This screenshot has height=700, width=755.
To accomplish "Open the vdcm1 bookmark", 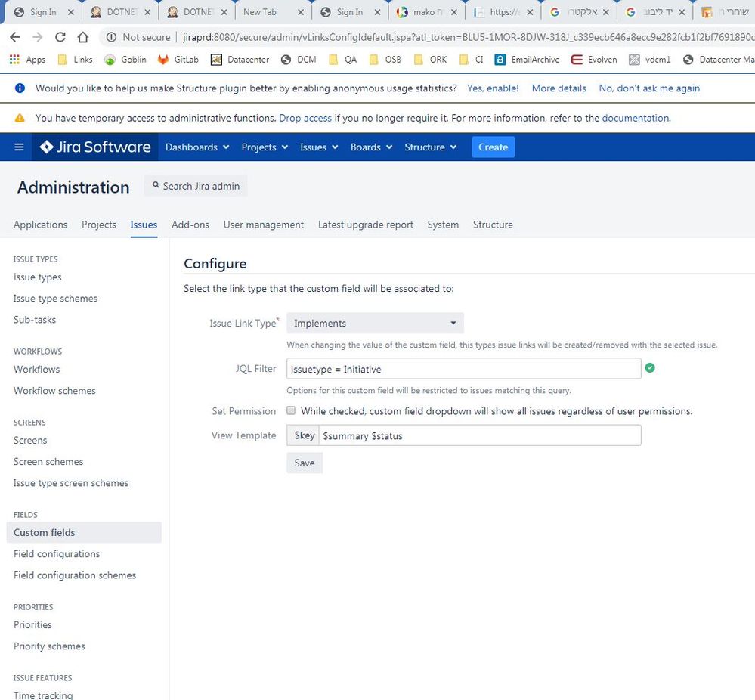I will click(649, 59).
